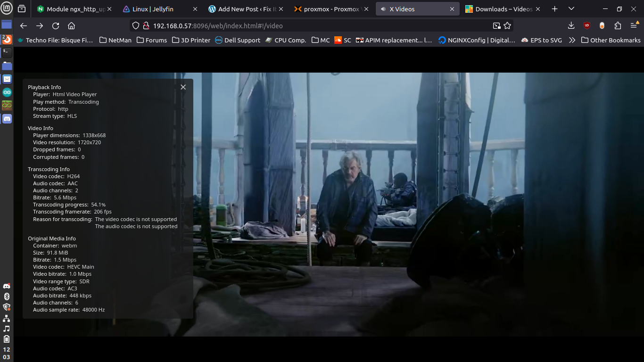Viewport: 644px width, 362px height.
Task: Open Firefox from the panel launcher
Action: pos(7,40)
